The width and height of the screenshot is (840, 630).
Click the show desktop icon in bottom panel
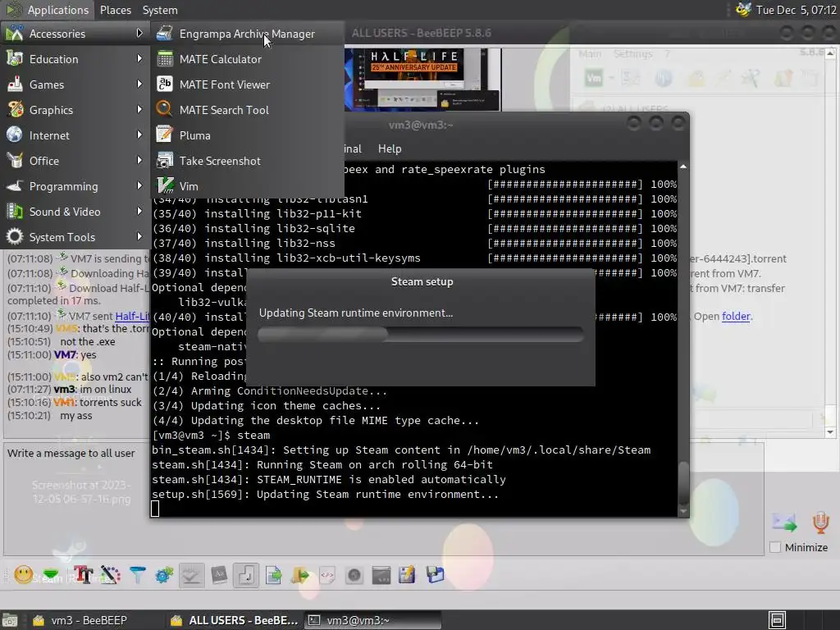10,620
